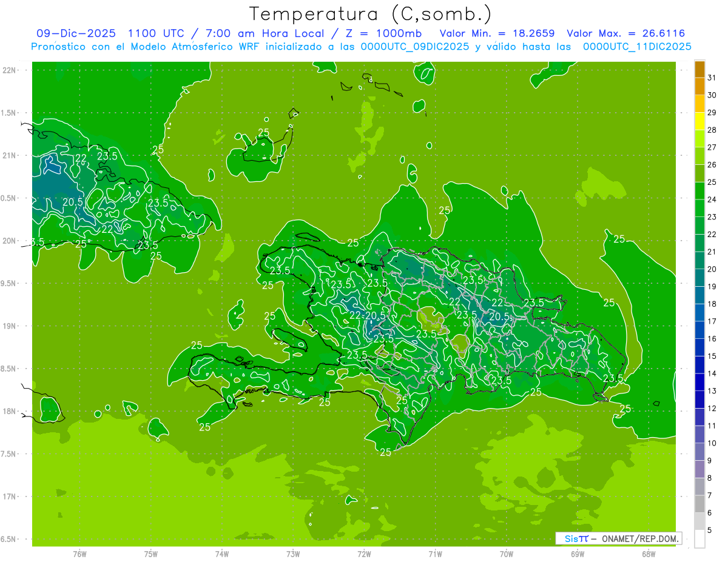Screen dimensions: 728x562
Task: Click the purple colorbar segment between 9 and 10
Action: (699, 452)
